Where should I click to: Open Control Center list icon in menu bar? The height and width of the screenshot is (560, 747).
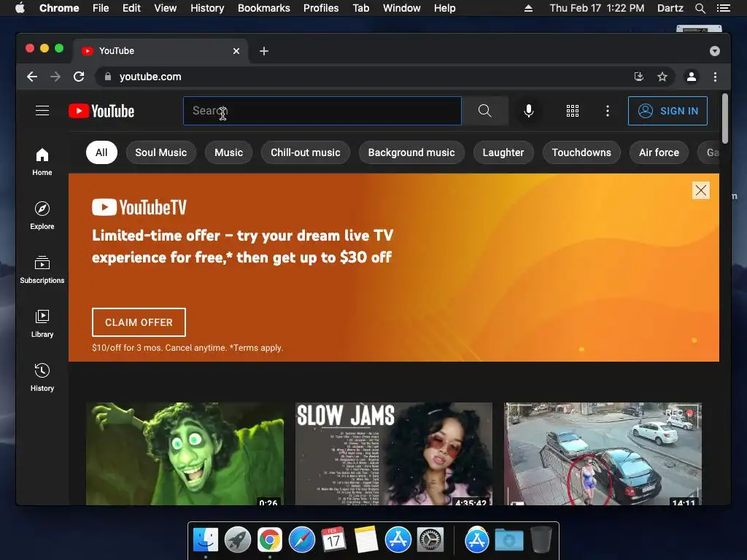coord(723,8)
